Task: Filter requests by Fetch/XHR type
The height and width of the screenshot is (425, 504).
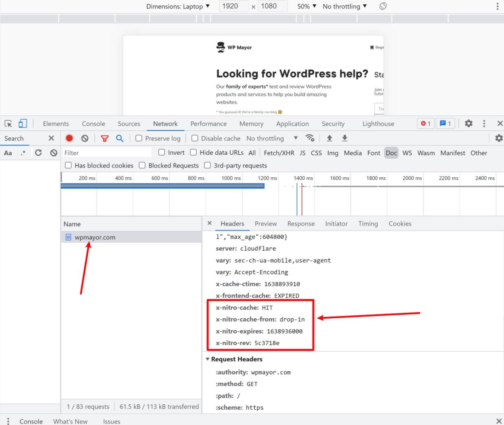Action: click(279, 153)
